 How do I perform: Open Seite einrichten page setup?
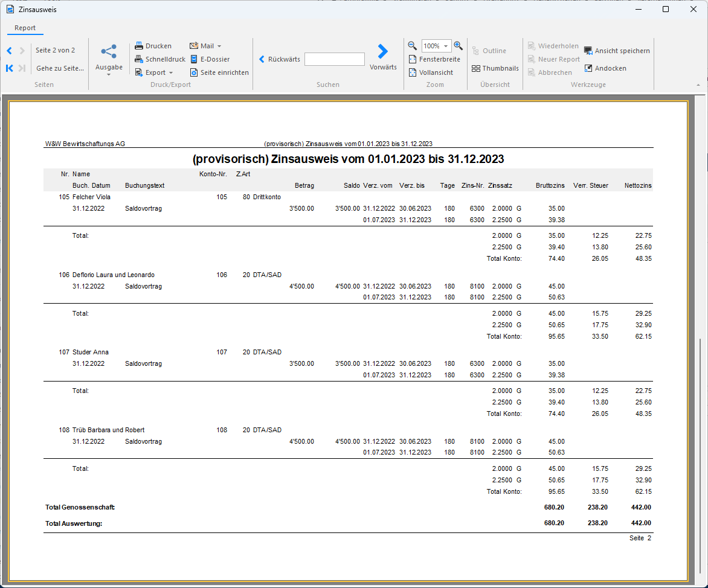pos(219,72)
